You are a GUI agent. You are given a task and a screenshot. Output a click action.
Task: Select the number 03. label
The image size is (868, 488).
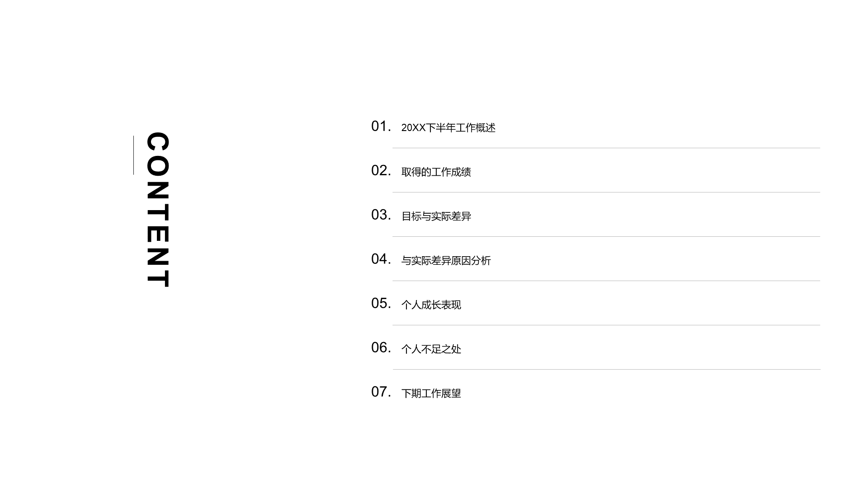pos(381,215)
